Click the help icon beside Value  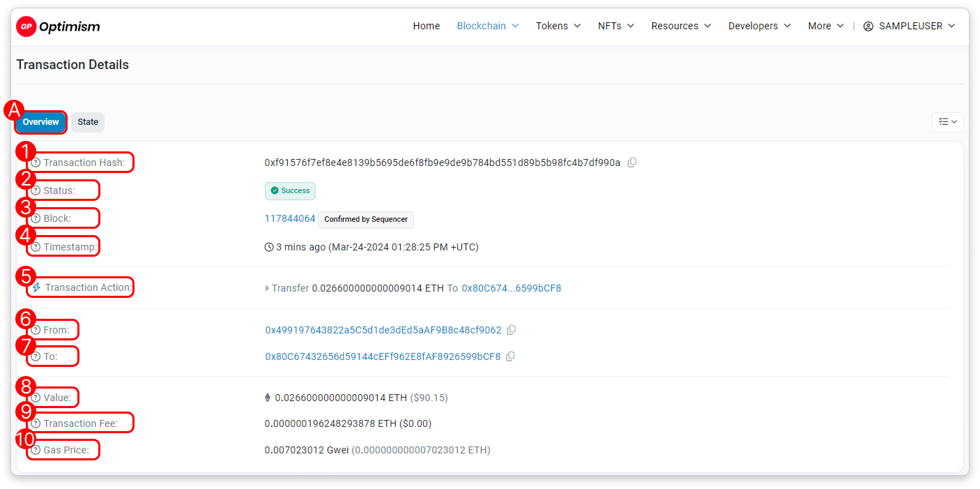coord(36,398)
